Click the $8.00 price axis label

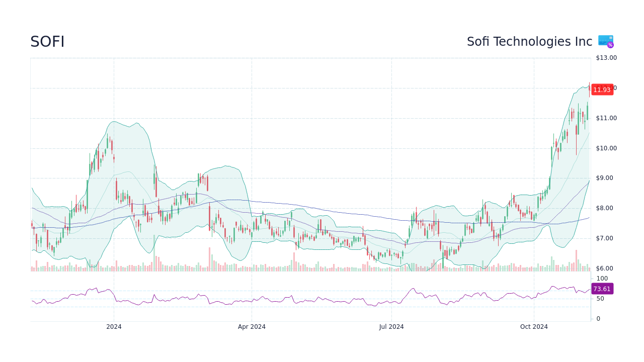point(605,208)
